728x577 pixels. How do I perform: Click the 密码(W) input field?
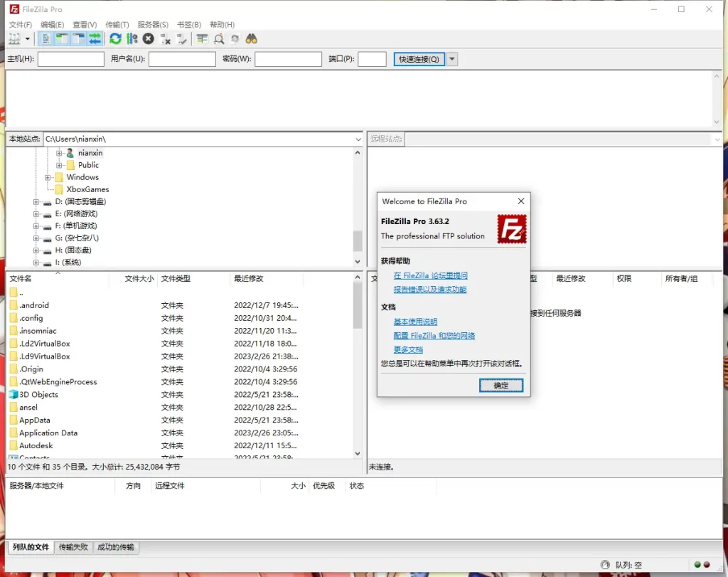(288, 59)
